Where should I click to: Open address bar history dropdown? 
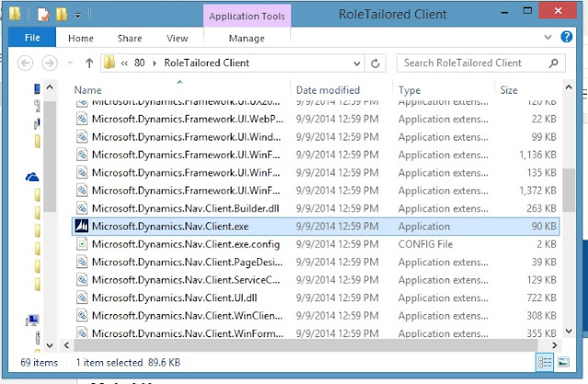357,63
